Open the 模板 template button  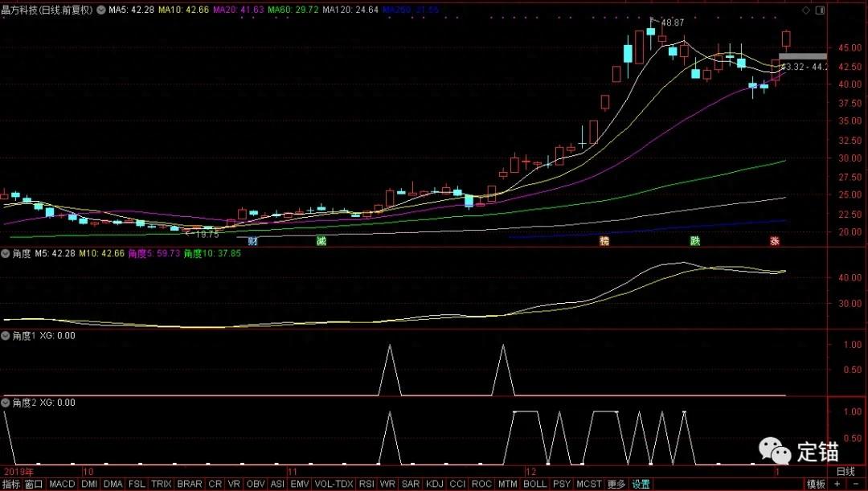point(816,485)
